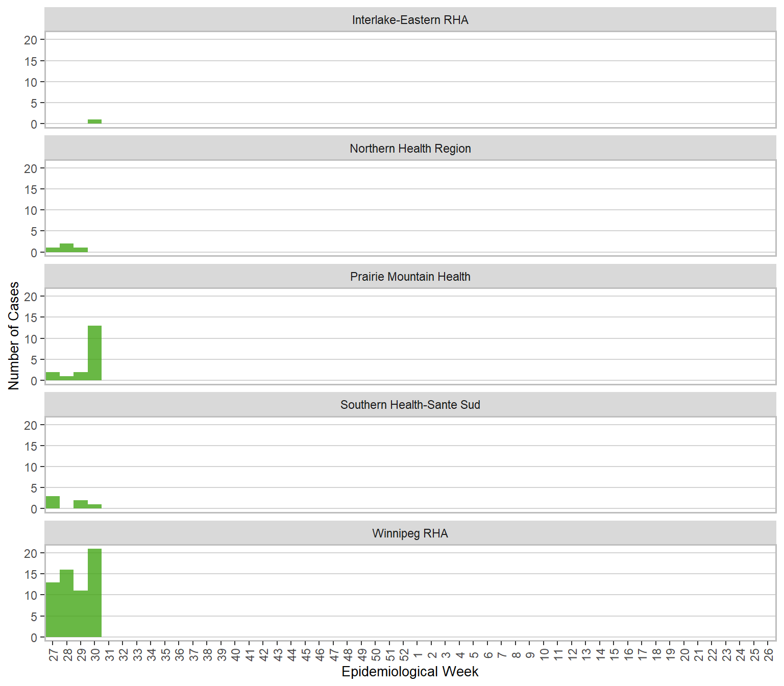Select the Northern Health Region panel title
784x686 pixels.
[x=410, y=149]
